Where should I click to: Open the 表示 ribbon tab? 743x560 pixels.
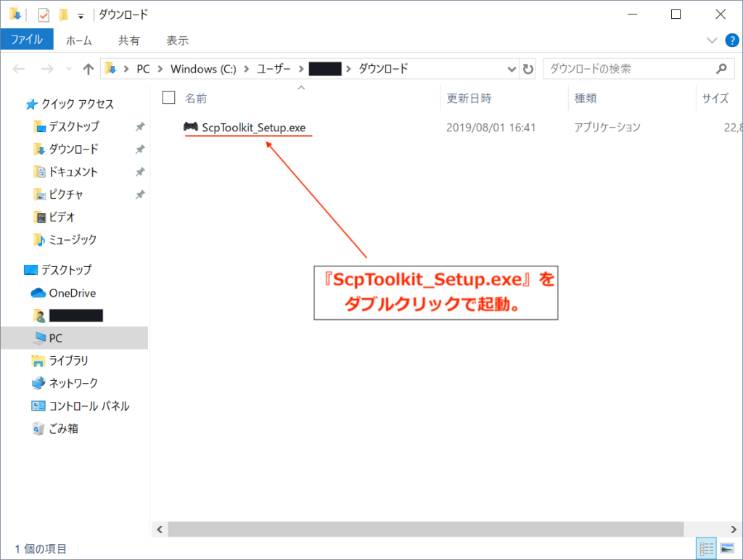coord(177,41)
